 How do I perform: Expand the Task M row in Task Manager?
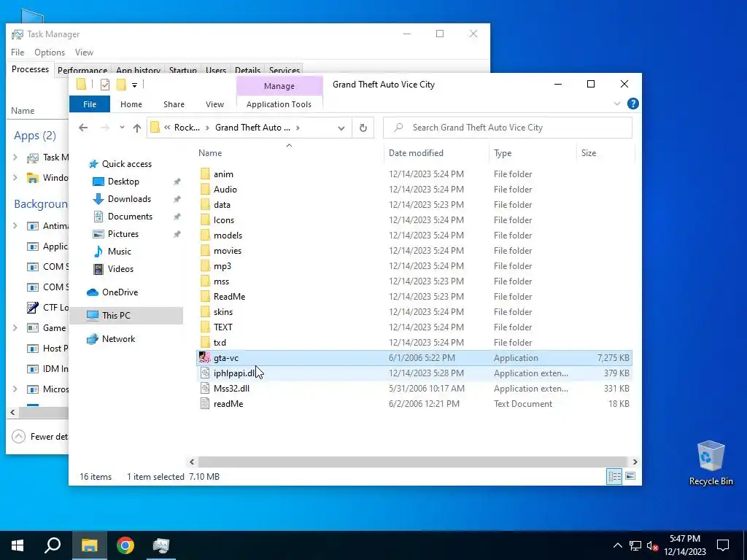click(15, 157)
